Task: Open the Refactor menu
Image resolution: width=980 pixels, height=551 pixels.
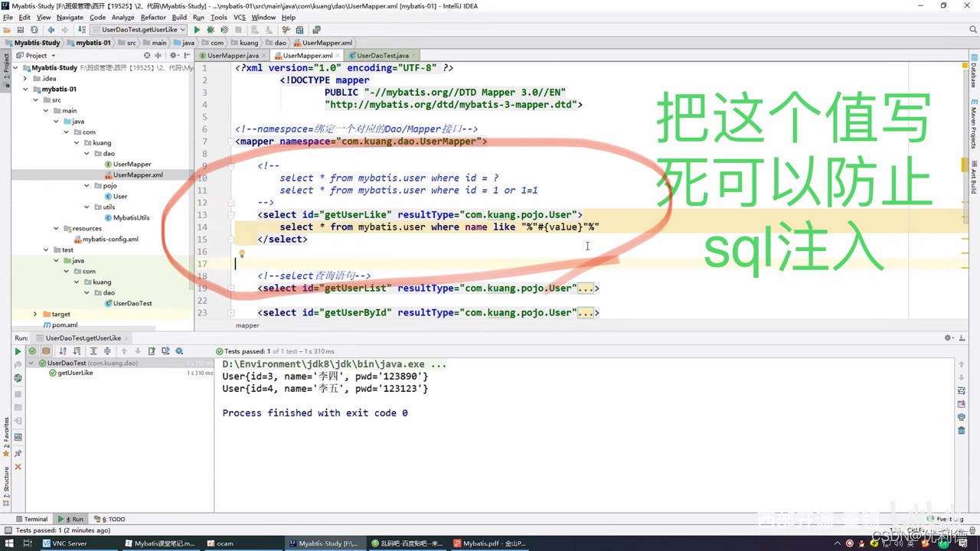Action: click(x=153, y=17)
